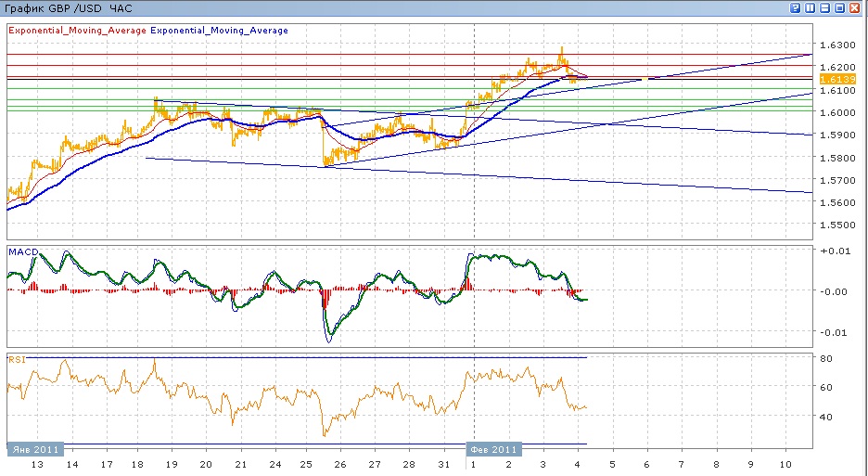Image resolution: width=868 pixels, height=476 pixels.
Task: Click the chart title График GBP /USD ЧАС
Action: point(69,8)
